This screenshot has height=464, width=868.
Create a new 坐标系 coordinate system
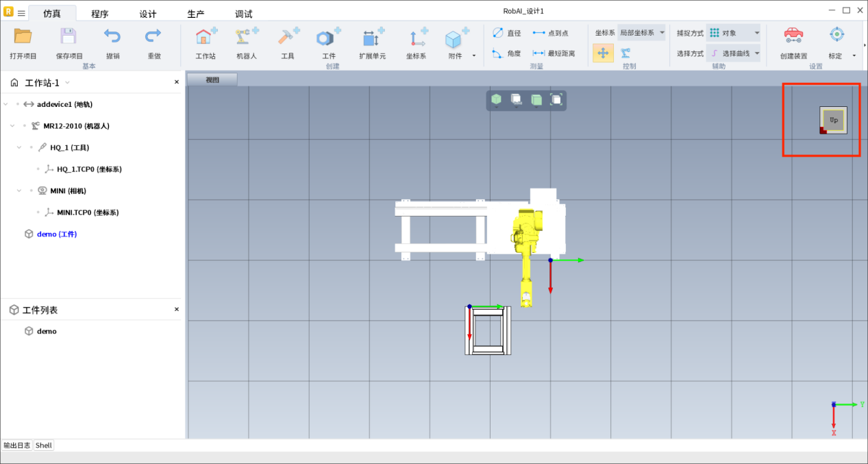pos(416,38)
